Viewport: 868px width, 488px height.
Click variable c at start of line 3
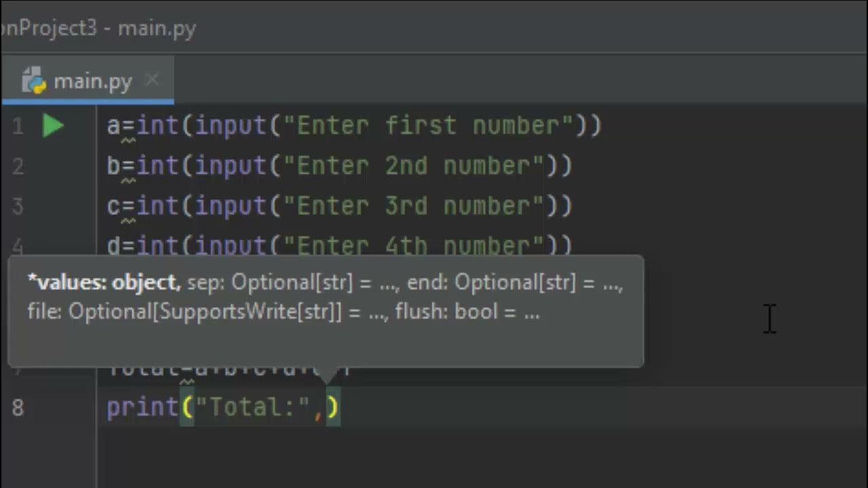click(x=113, y=206)
